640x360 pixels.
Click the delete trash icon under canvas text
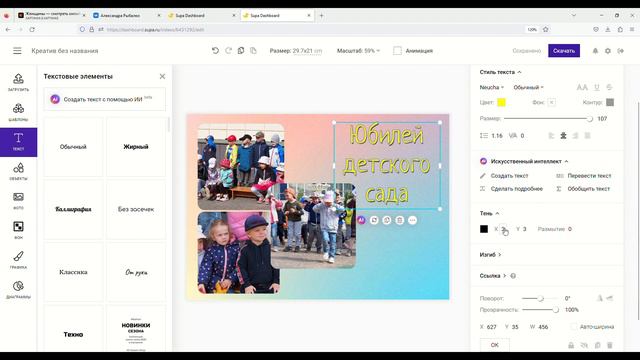click(x=400, y=220)
